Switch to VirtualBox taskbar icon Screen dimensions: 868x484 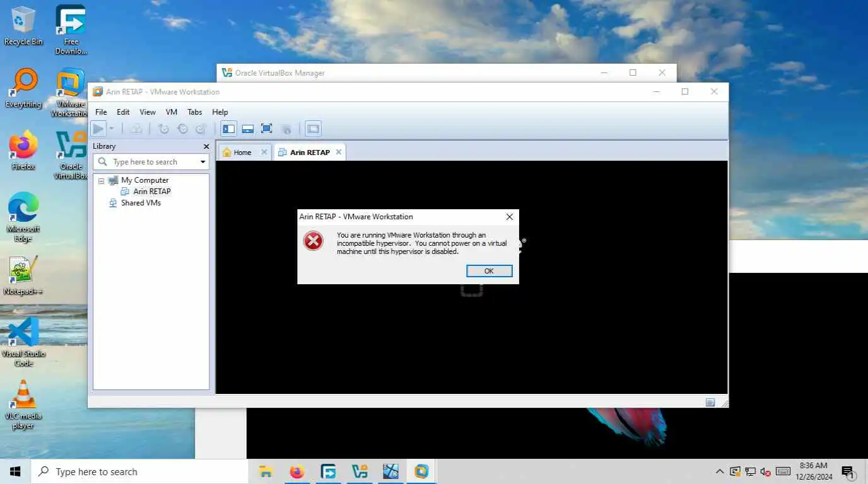tap(360, 471)
